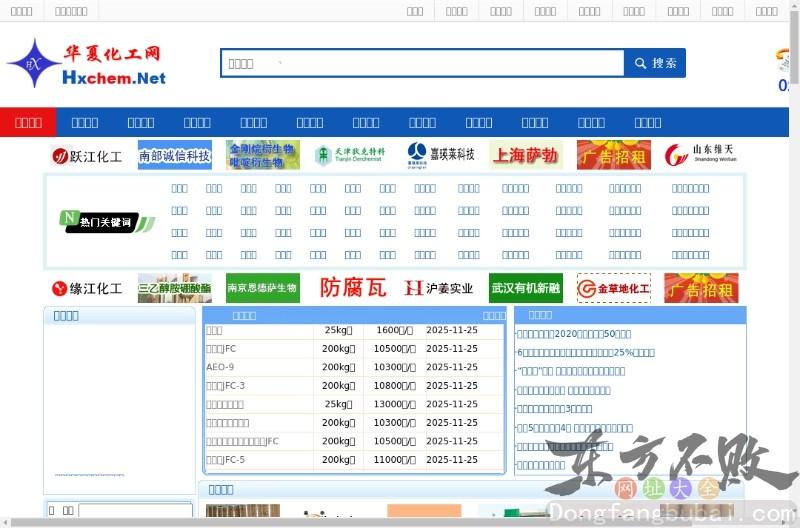This screenshot has height=528, width=800.
Task: Open the news link mentioning 2020 and 50
Action: pyautogui.click(x=574, y=334)
